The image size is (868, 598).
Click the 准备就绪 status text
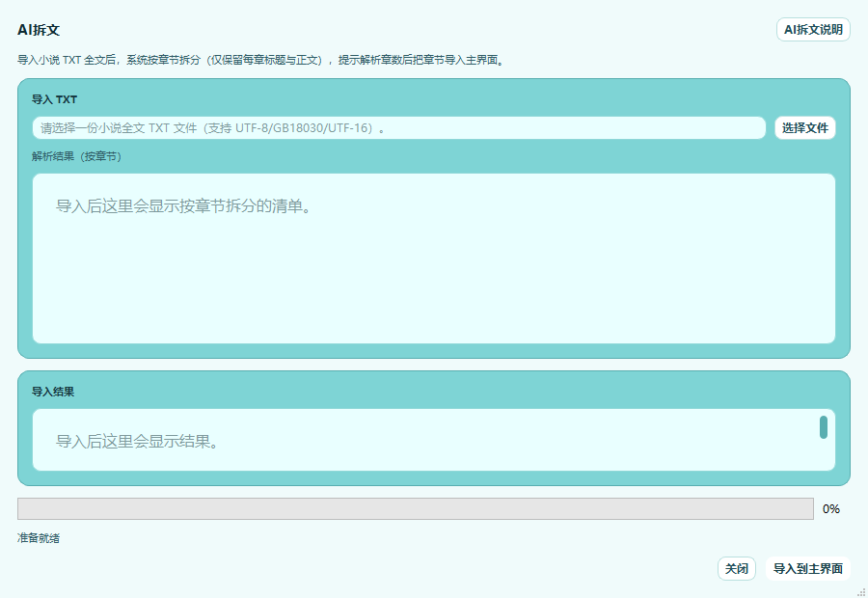click(x=39, y=538)
